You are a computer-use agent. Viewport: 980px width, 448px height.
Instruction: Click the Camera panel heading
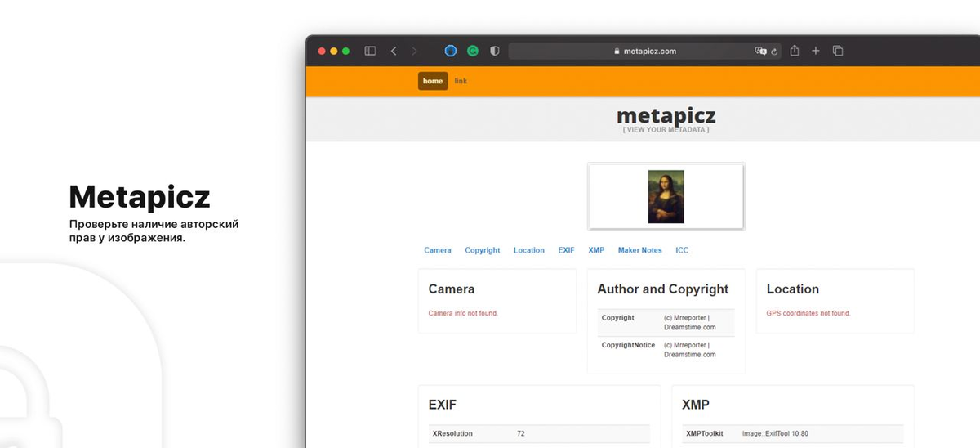(452, 289)
